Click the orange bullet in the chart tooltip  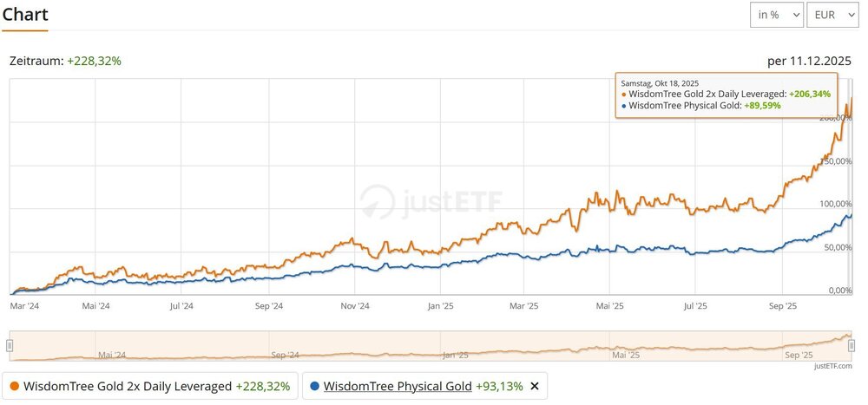pos(624,95)
